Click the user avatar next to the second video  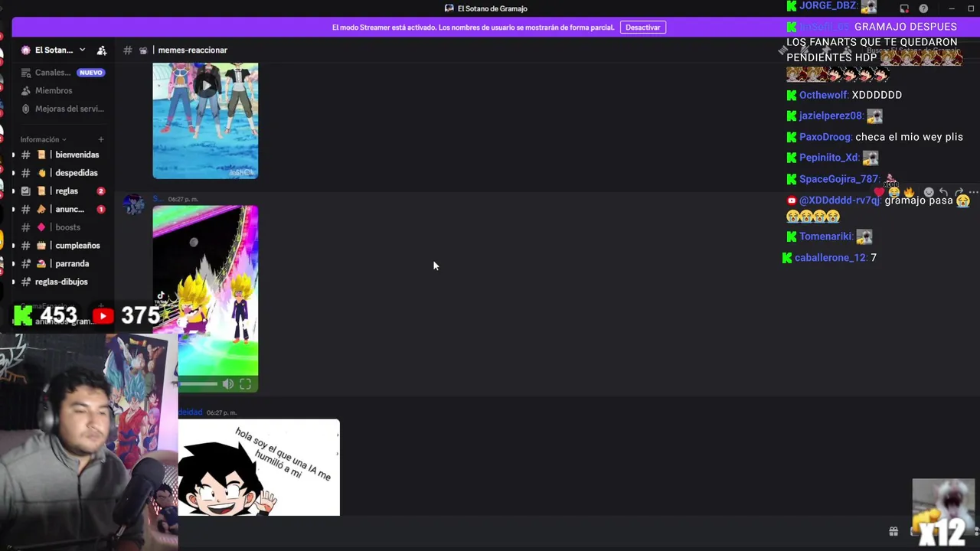(134, 204)
